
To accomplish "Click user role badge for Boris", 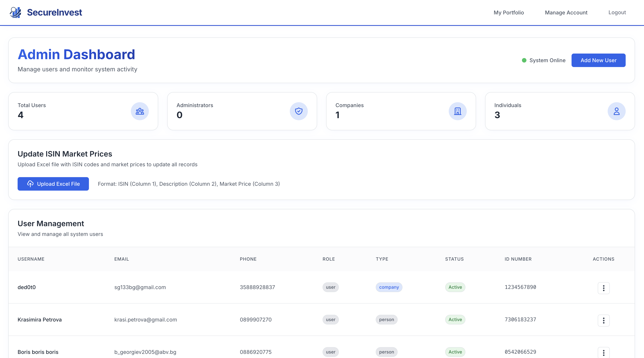I will click(x=330, y=352).
